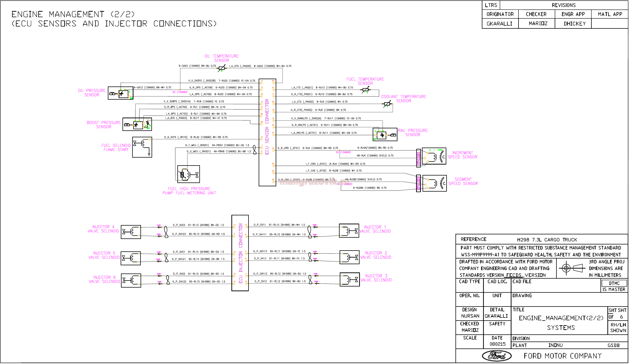
Task: Click the segment speed sensor symbol
Action: point(435,184)
